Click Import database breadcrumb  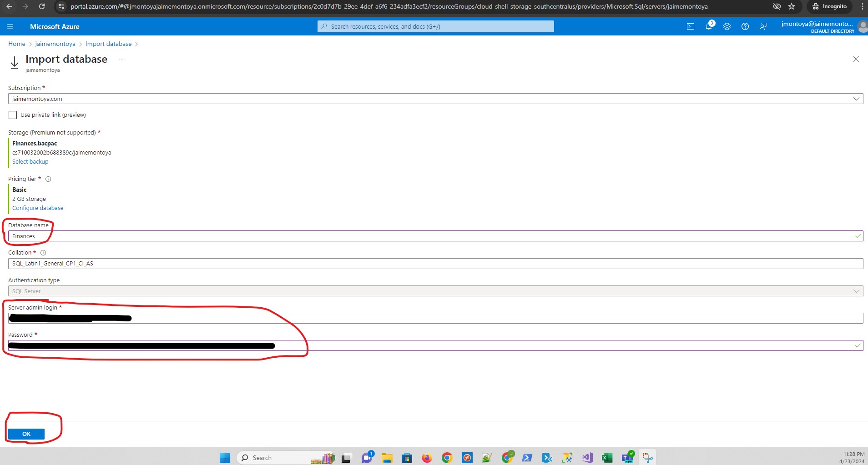pos(108,44)
